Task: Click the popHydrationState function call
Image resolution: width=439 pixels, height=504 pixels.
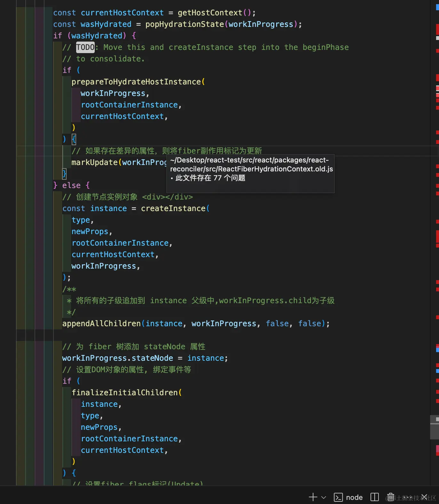Action: pos(185,24)
